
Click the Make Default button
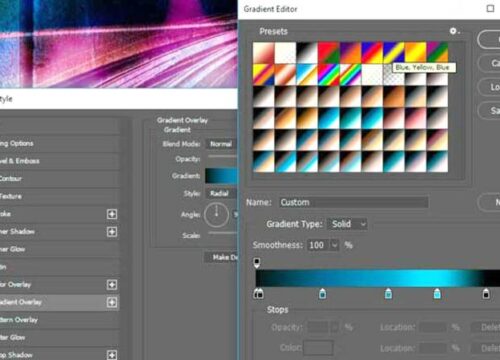click(x=221, y=257)
